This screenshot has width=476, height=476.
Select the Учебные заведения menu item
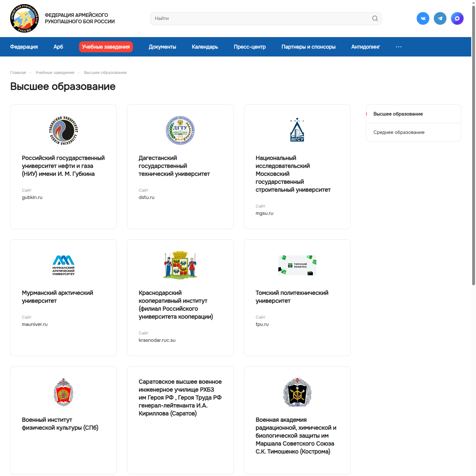tap(106, 47)
